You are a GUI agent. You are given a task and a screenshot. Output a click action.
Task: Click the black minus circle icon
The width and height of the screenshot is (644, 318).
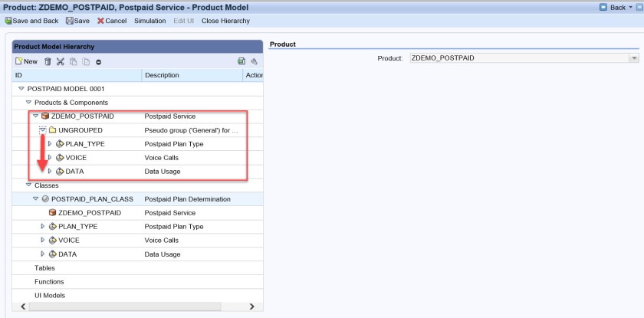pos(99,62)
